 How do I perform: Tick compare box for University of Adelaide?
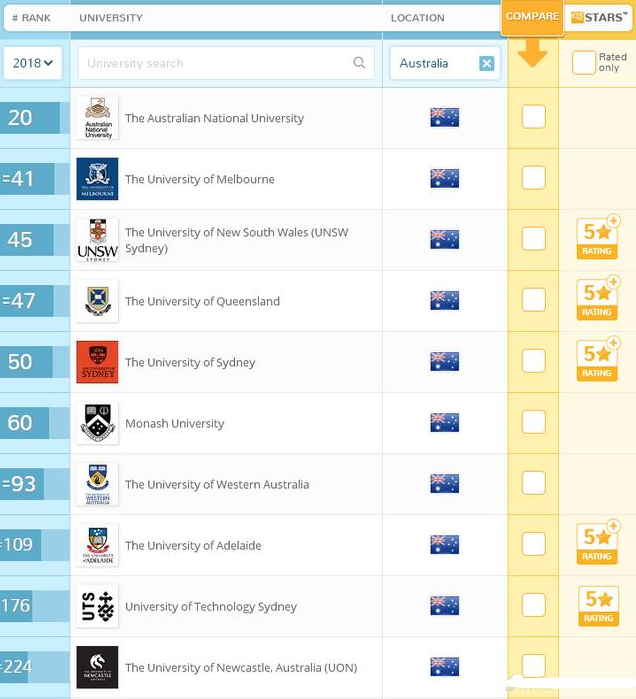pyautogui.click(x=533, y=544)
